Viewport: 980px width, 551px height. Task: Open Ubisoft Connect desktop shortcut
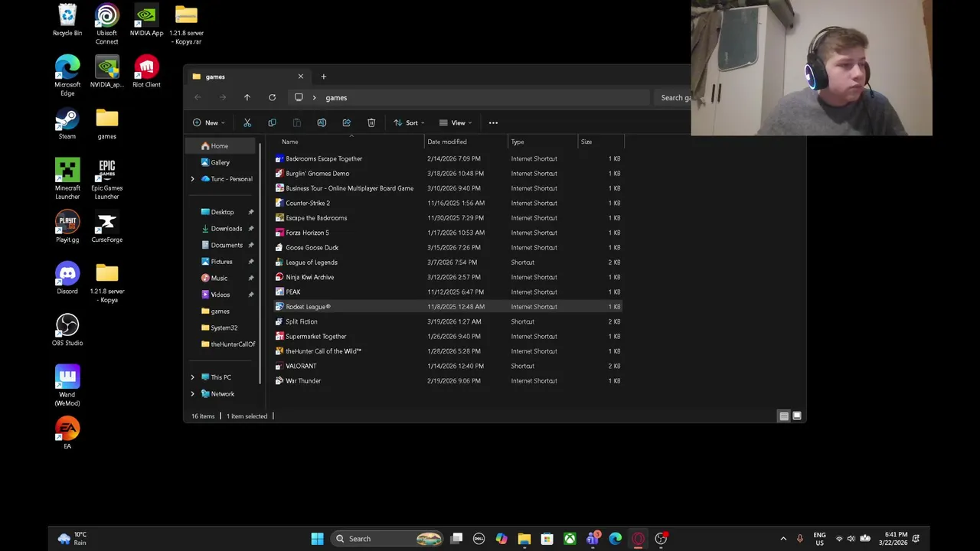point(106,24)
